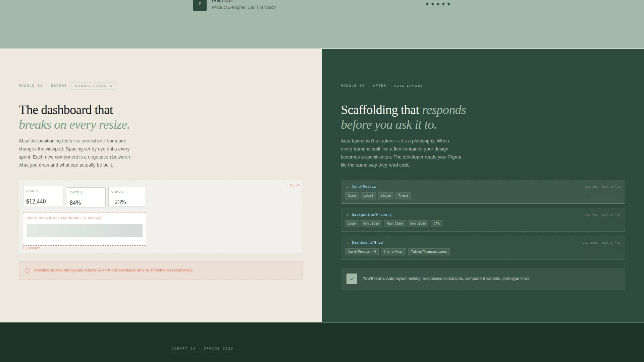This screenshot has height=362, width=644.
Task: Click the Card/Metric ×4 chip
Action: [x=362, y=252]
